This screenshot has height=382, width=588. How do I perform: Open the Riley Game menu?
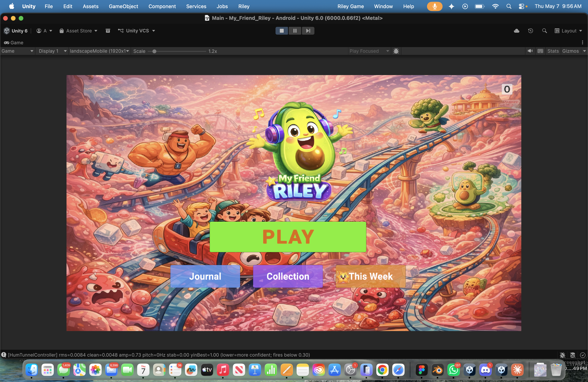tap(351, 6)
